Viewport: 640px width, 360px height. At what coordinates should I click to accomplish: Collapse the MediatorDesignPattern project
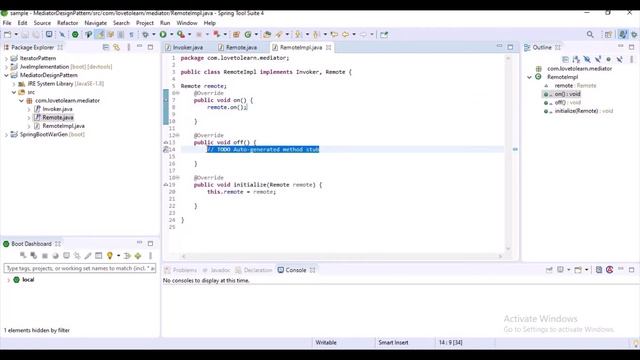6,75
